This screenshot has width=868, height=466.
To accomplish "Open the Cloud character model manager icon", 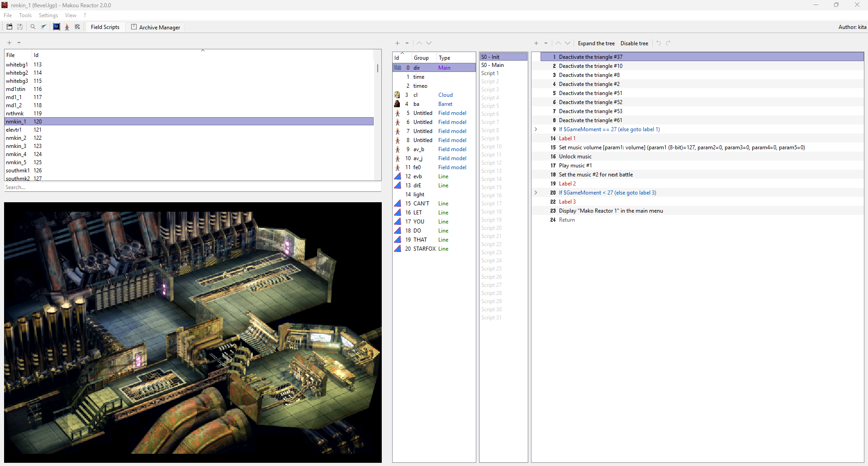I will tap(67, 27).
